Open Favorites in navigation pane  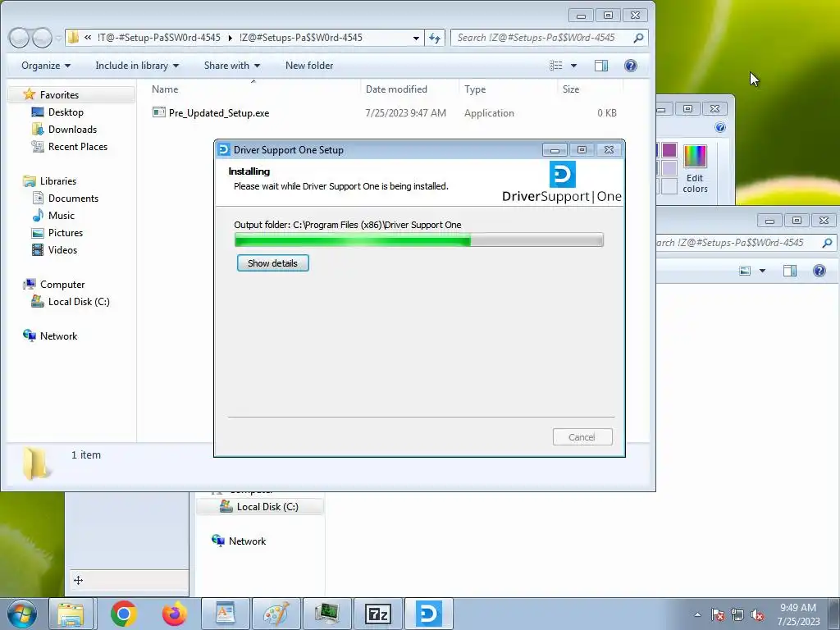coord(59,95)
